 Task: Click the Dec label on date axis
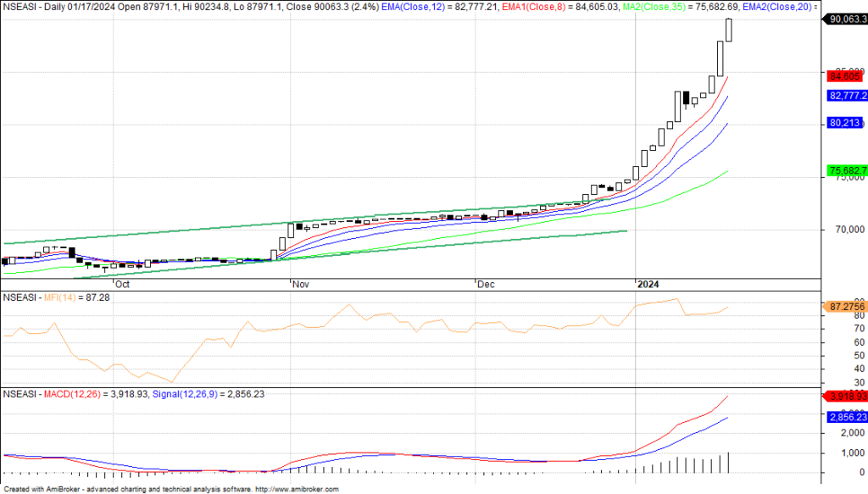486,285
